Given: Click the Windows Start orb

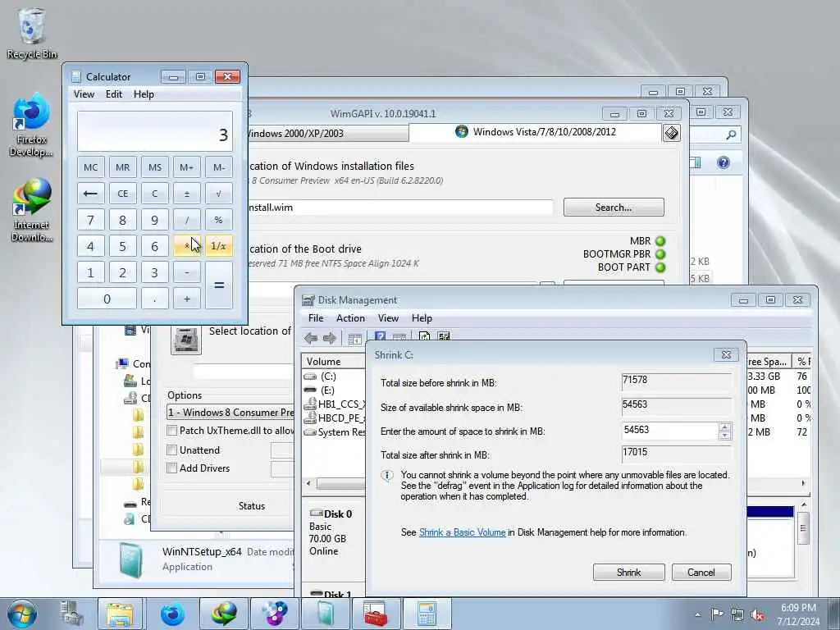Looking at the screenshot, I should [x=21, y=614].
